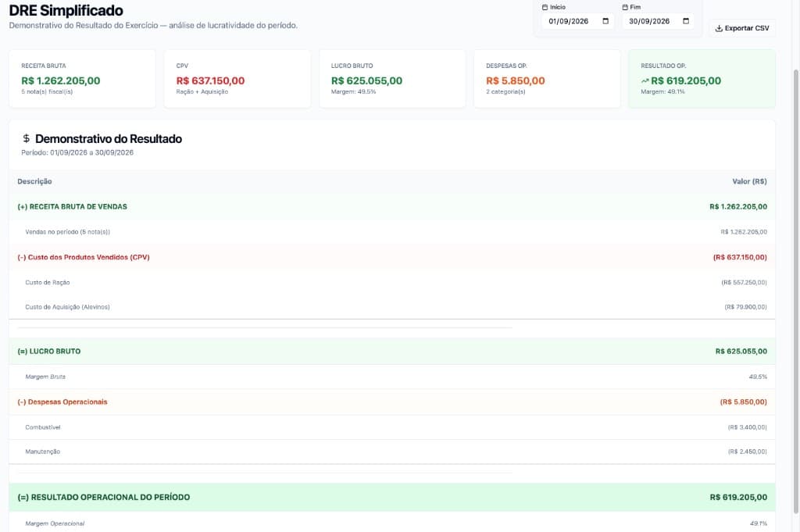Click the 2 categoria(s) caption
Screen dimensions: 800x532
pos(505,92)
